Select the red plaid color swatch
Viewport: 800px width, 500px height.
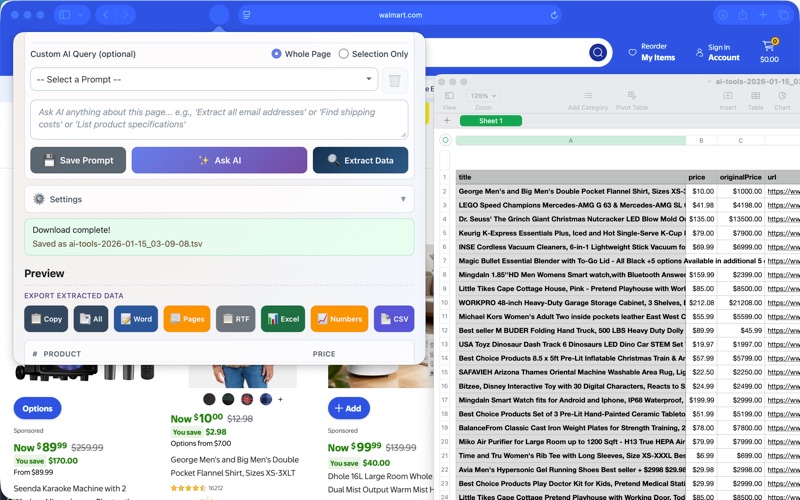247,399
